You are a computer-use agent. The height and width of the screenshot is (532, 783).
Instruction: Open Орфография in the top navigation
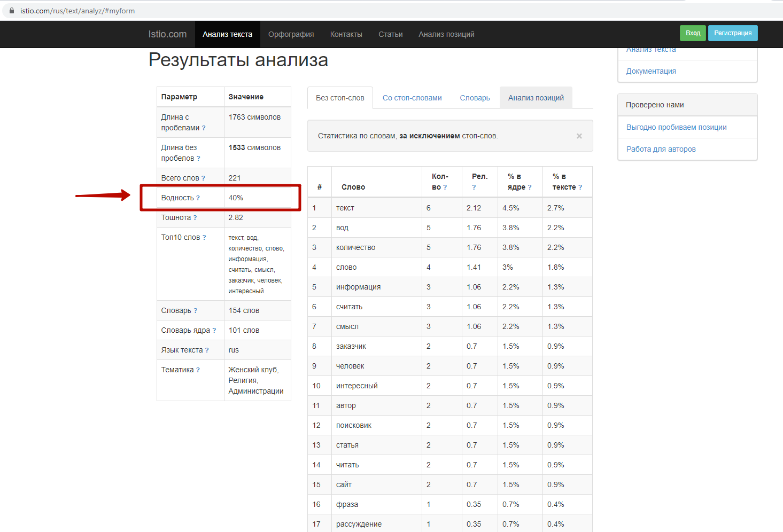tap(291, 34)
